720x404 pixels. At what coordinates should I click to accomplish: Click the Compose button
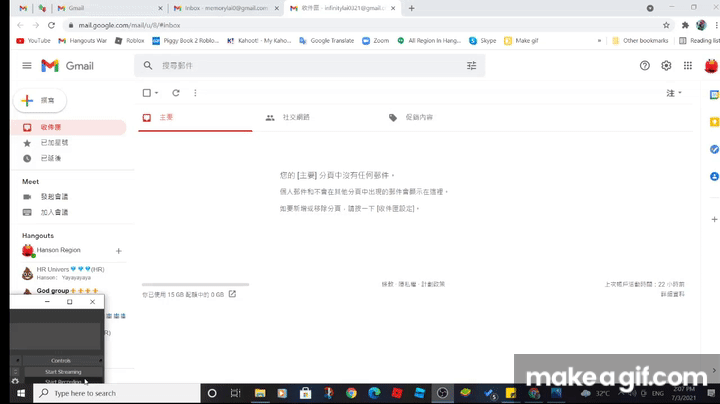point(38,101)
